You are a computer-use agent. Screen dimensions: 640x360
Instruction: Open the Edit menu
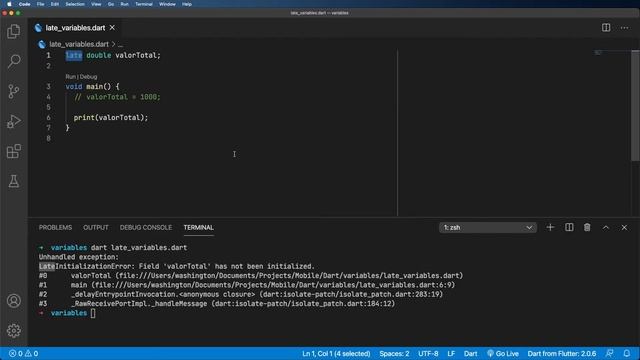click(55, 4)
